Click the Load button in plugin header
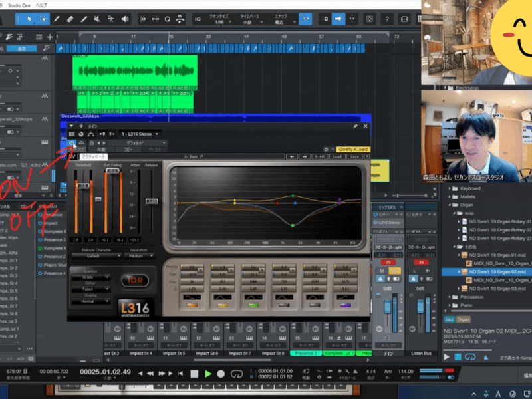Viewport: 532px width, 399px height. (x=337, y=157)
